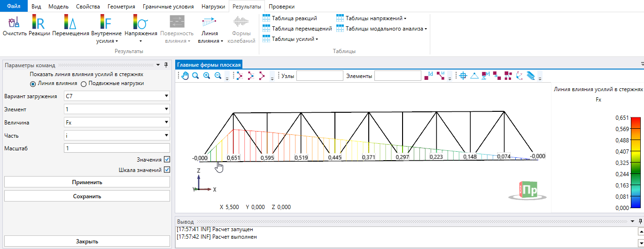
Task: Click the Масштаб input field
Action: 117,148
